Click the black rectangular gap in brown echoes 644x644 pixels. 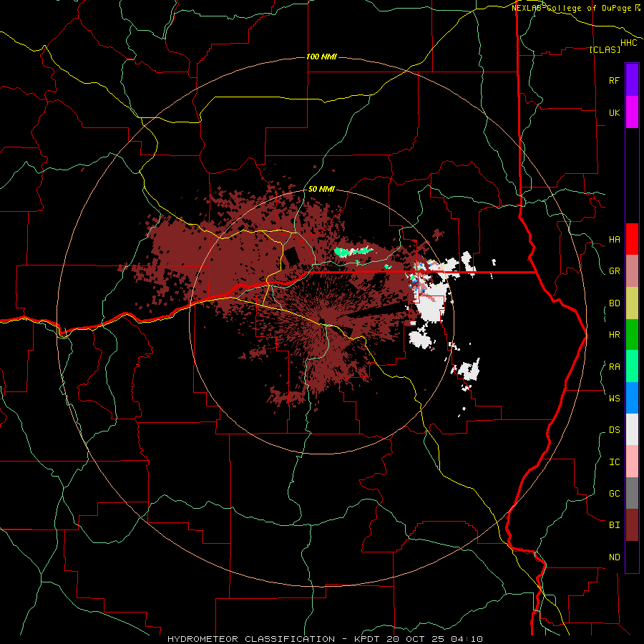292,257
